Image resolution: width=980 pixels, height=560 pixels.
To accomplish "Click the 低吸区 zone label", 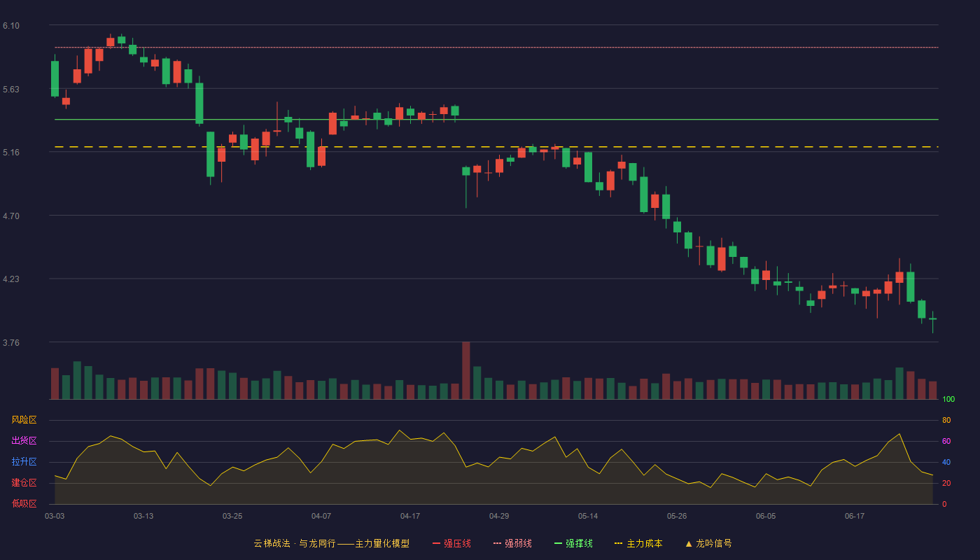I will (24, 503).
